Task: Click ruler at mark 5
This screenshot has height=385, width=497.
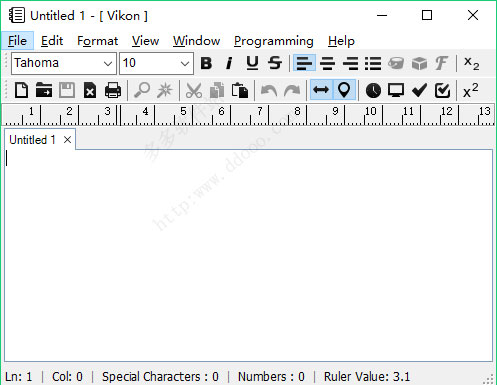Action: point(183,111)
